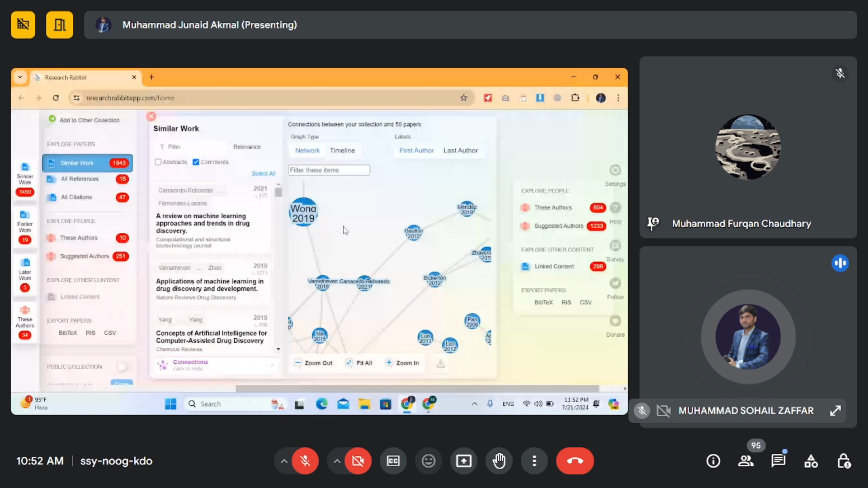Viewport: 868px width, 488px height.
Task: Switch to the Timeline graph type
Action: coord(342,150)
